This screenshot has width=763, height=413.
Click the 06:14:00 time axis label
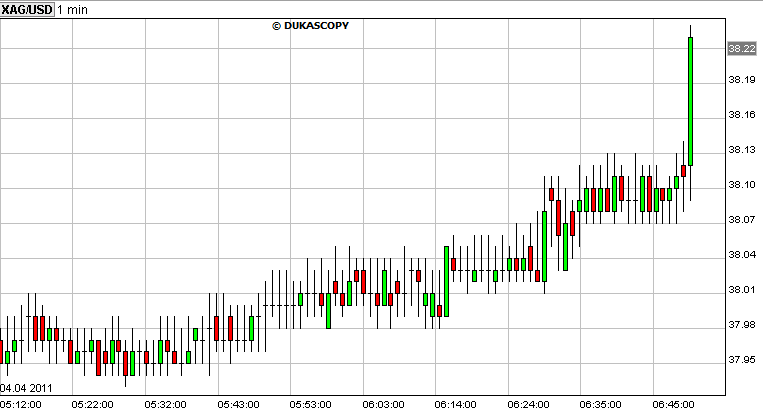455,404
